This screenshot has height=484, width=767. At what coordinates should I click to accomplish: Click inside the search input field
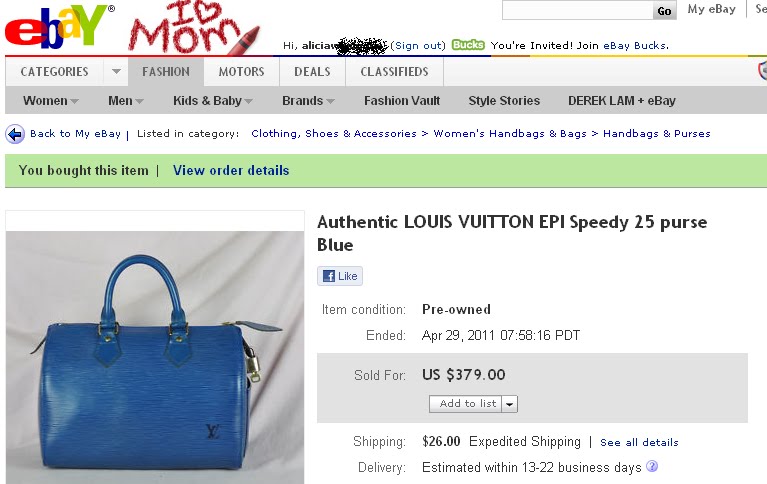(578, 11)
